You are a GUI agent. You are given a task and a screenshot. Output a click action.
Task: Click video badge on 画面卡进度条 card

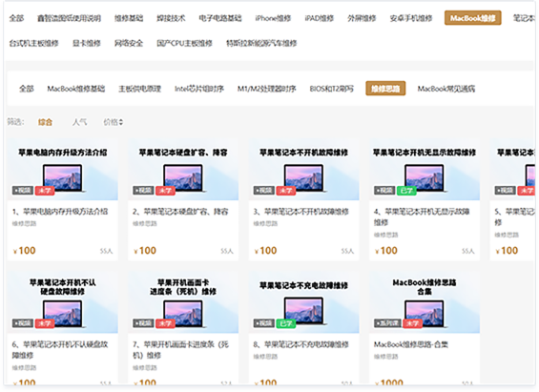143,323
